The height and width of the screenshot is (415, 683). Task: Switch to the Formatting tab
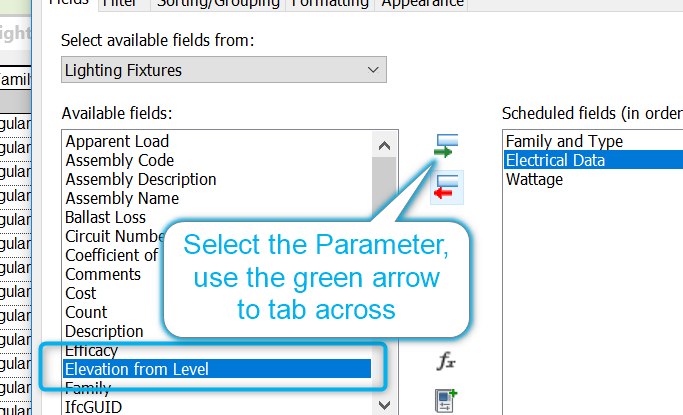click(x=330, y=3)
